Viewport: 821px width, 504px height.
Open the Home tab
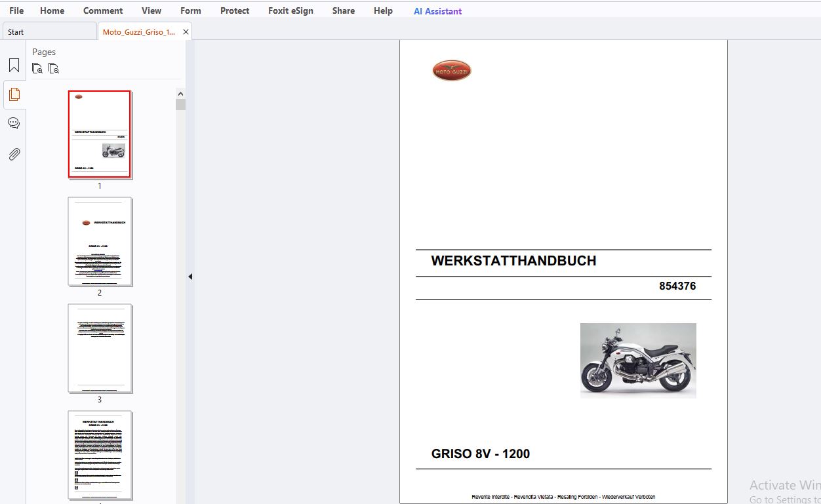pyautogui.click(x=52, y=10)
